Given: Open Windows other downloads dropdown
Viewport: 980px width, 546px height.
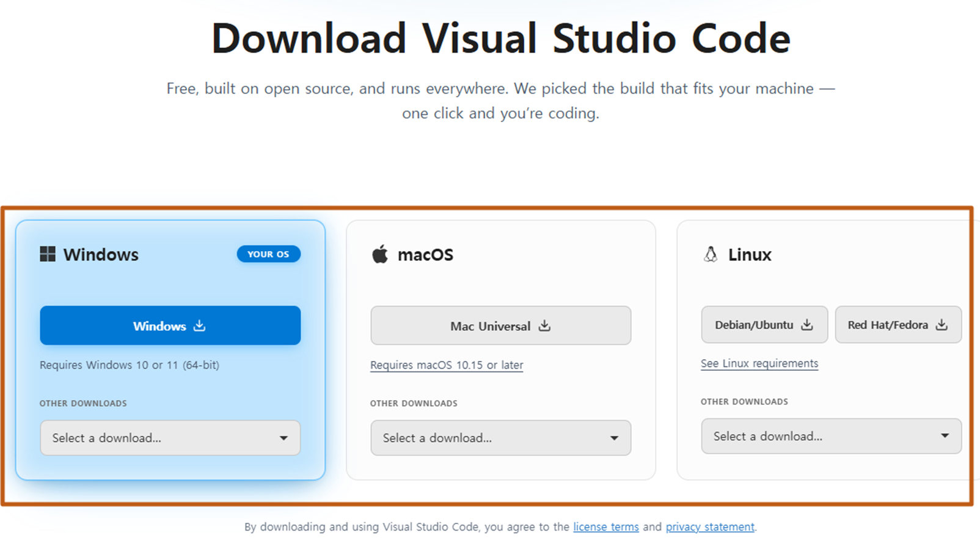Looking at the screenshot, I should (x=170, y=438).
